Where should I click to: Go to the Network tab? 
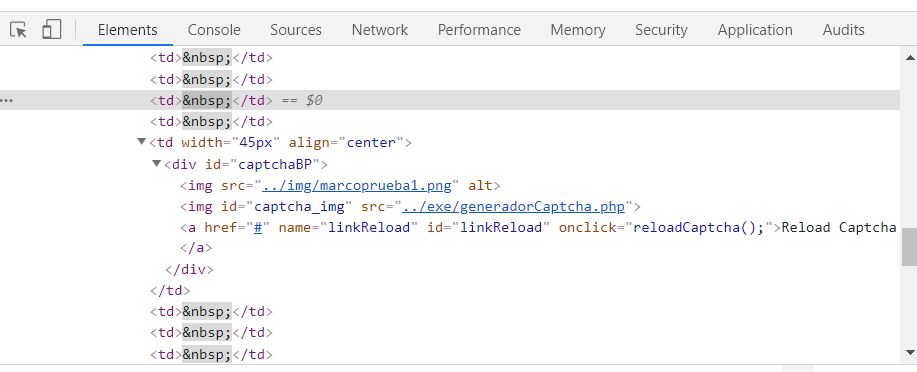pyautogui.click(x=380, y=30)
